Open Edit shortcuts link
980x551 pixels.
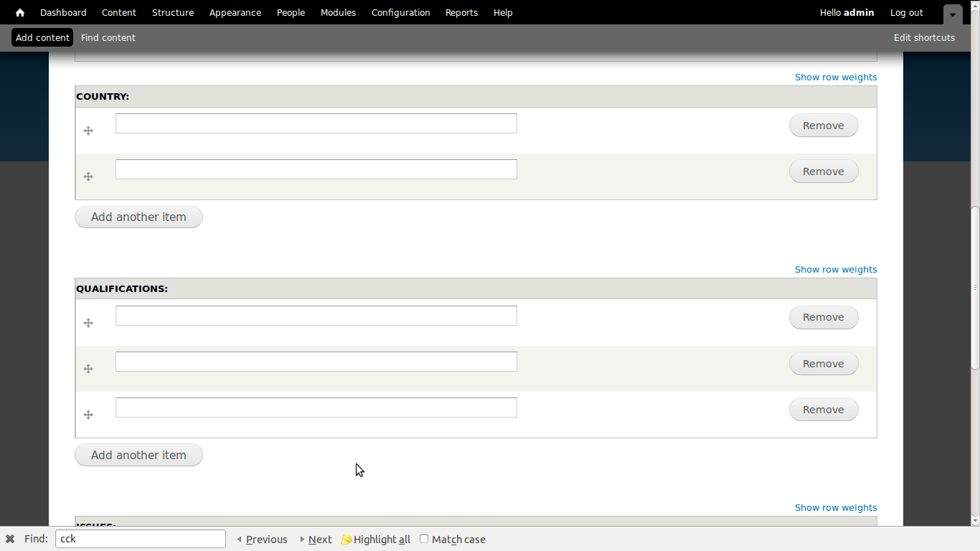click(924, 37)
